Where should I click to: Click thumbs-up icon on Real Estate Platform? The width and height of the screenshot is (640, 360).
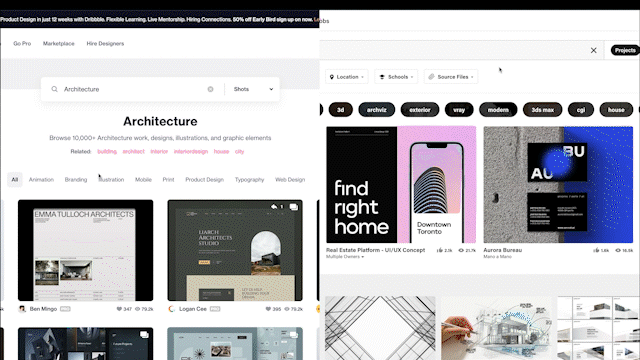440,250
